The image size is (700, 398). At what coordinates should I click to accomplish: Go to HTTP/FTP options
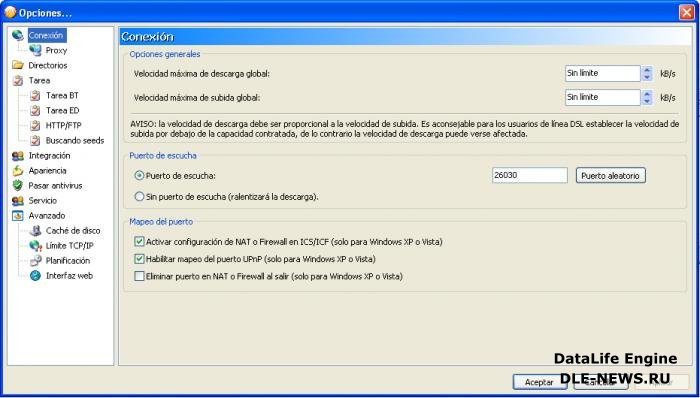coord(63,125)
